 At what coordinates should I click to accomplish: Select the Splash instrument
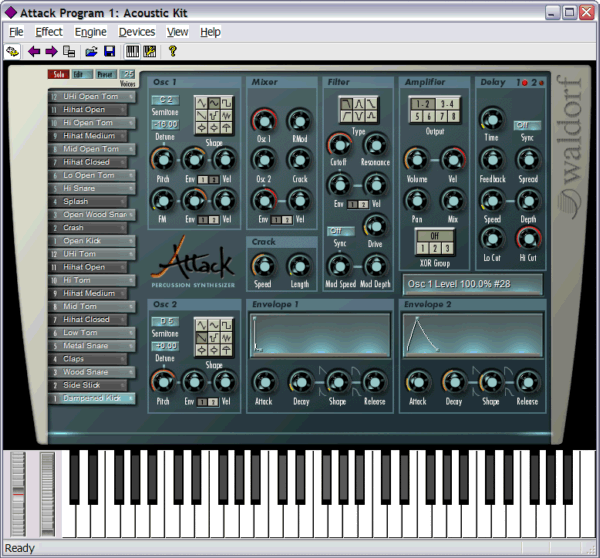[88, 201]
